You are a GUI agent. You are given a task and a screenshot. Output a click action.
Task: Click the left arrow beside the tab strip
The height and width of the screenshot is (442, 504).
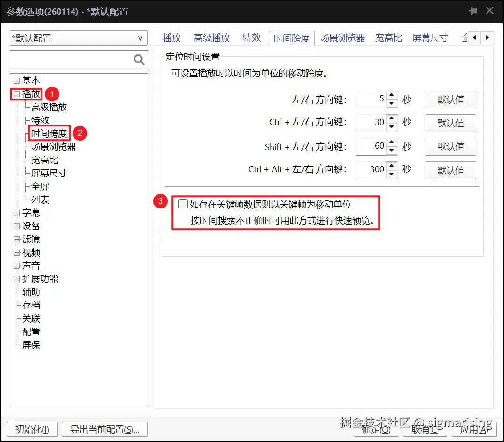tap(475, 38)
